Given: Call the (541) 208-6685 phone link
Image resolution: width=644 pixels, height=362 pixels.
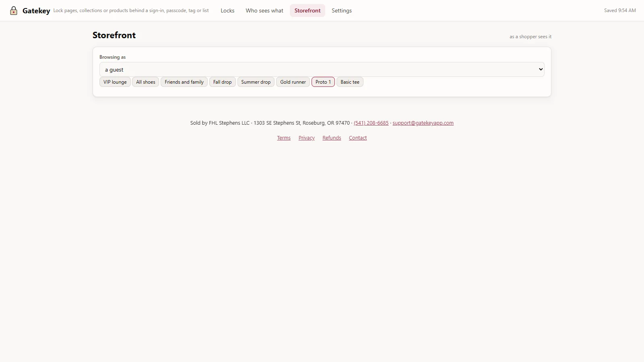Looking at the screenshot, I should [371, 123].
